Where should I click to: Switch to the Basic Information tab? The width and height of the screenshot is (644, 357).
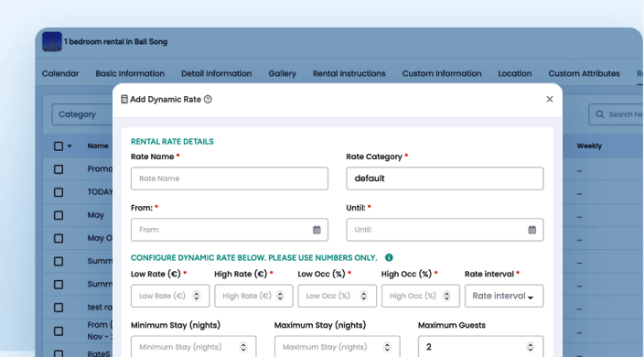coord(130,73)
